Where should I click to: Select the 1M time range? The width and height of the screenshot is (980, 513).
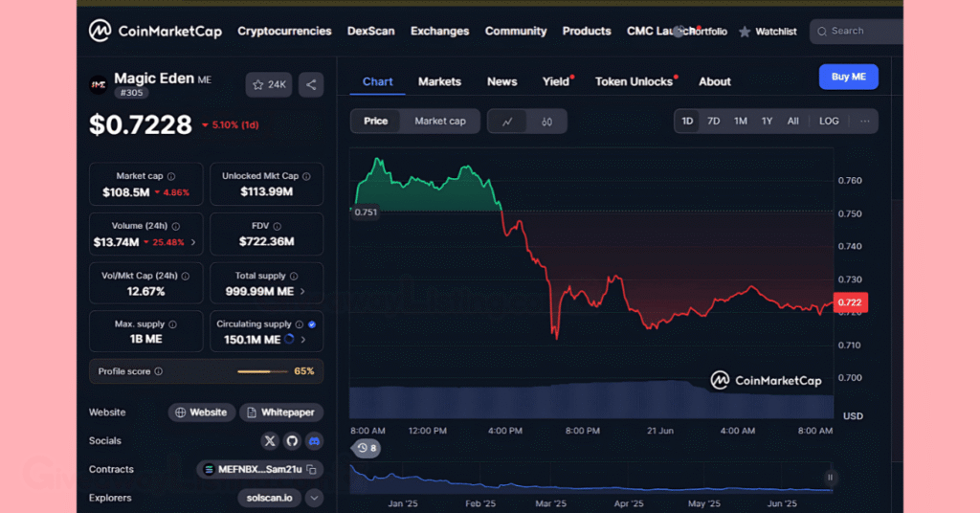pyautogui.click(x=741, y=122)
